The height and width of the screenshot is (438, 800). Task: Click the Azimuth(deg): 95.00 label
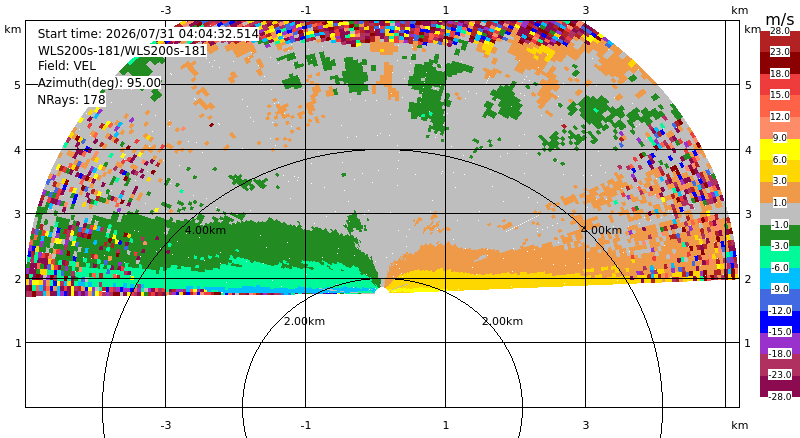99,83
